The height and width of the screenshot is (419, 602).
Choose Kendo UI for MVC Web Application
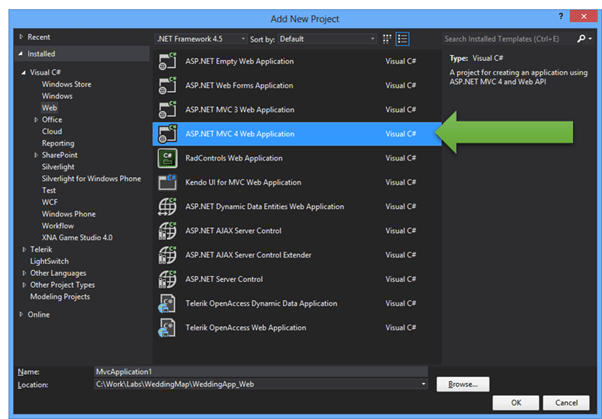(243, 183)
